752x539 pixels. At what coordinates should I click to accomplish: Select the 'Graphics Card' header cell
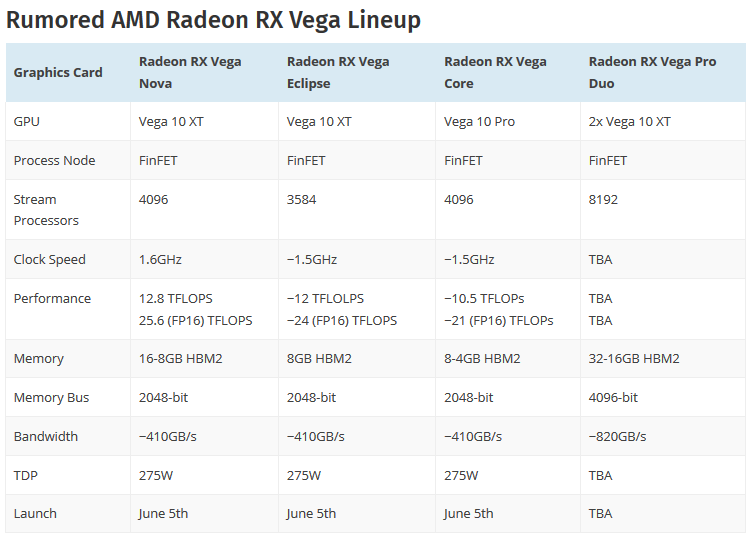tap(58, 72)
